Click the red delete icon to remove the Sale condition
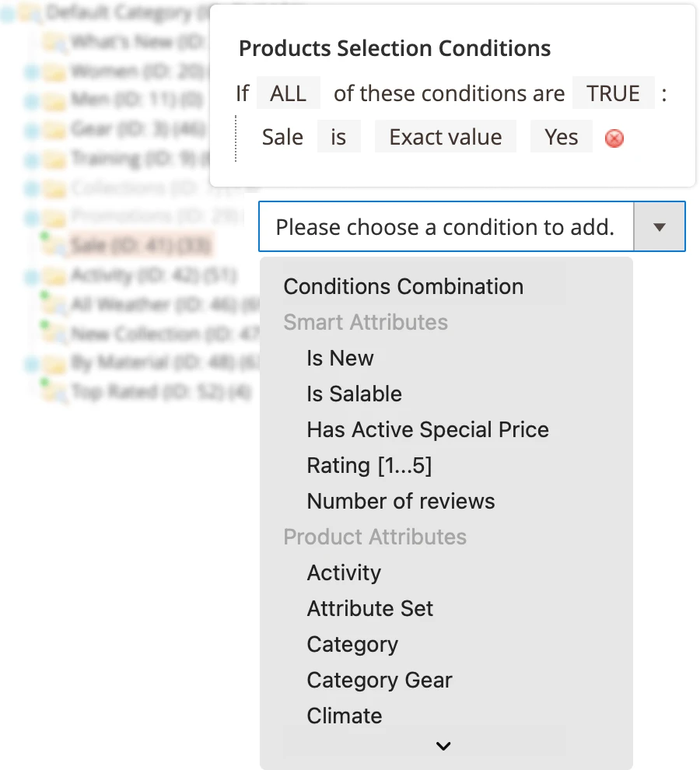700x770 pixels. (x=614, y=138)
